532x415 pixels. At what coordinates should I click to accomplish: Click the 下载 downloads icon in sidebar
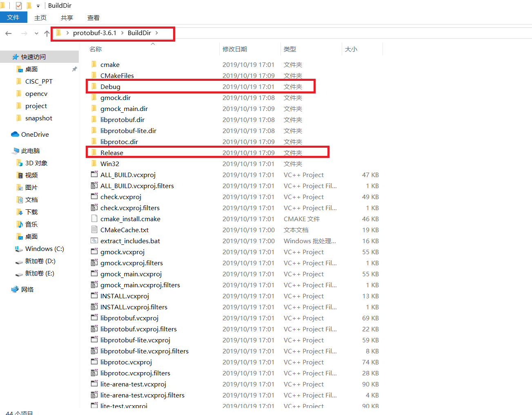(x=20, y=212)
